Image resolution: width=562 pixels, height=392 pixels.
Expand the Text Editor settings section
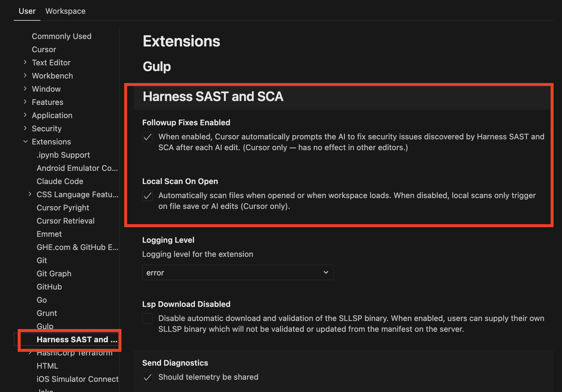point(25,62)
